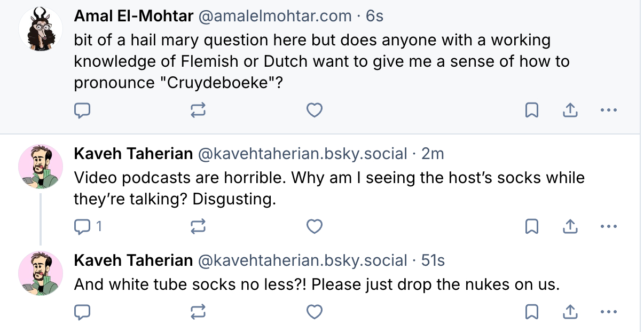
Task: Open more options on Amal El-Mohtar's post
Action: [x=608, y=110]
